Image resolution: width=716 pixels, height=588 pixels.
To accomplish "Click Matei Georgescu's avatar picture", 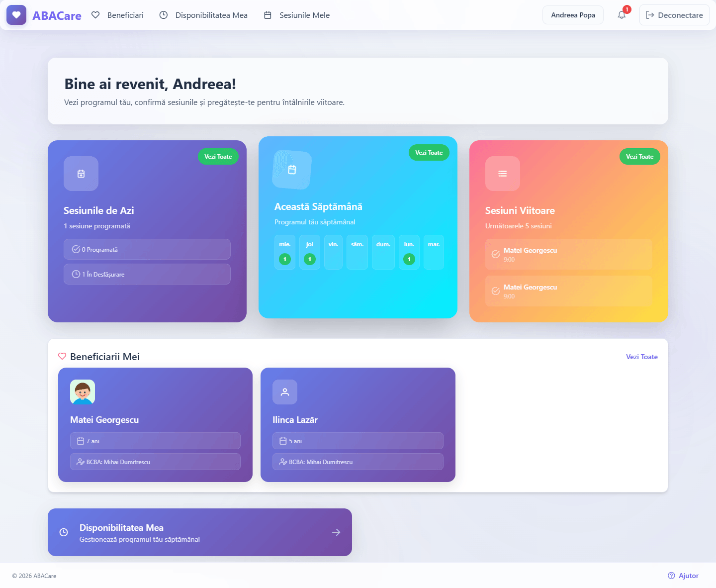I will point(83,392).
